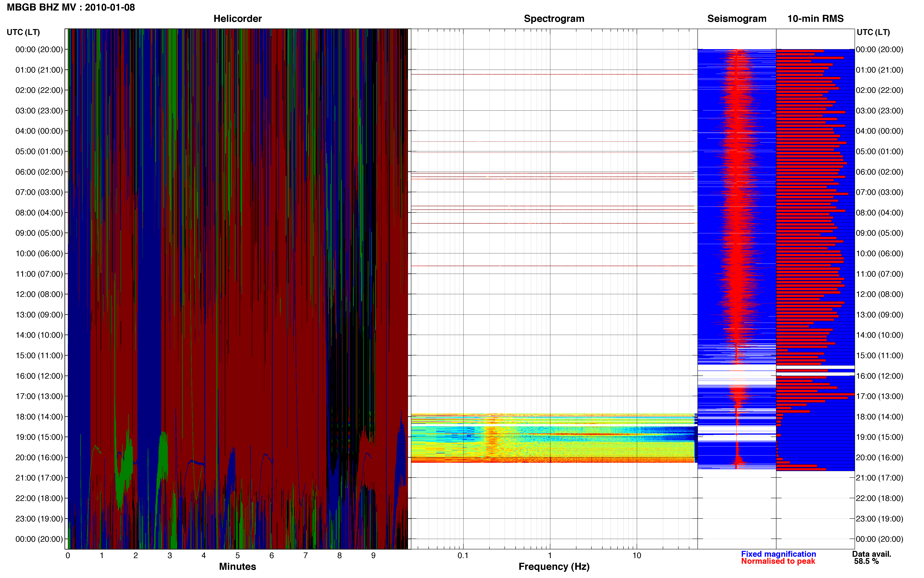
Task: Click the '10-min RMS' panel heading
Action: coord(816,18)
